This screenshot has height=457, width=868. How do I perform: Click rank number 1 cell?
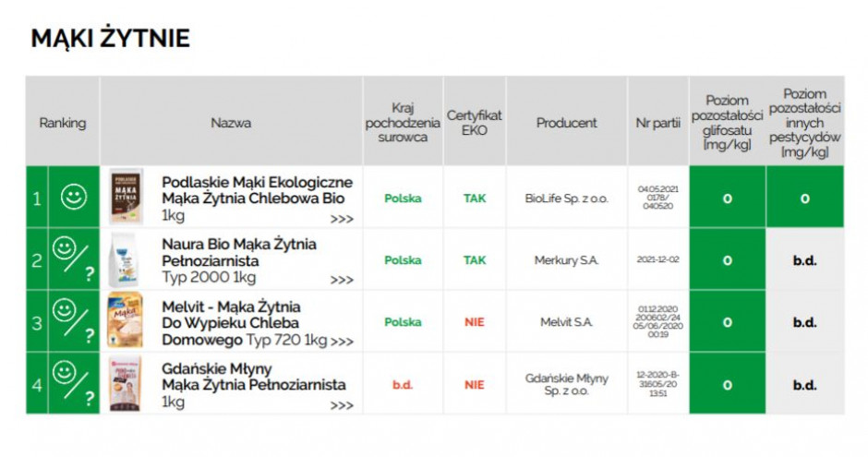point(37,198)
